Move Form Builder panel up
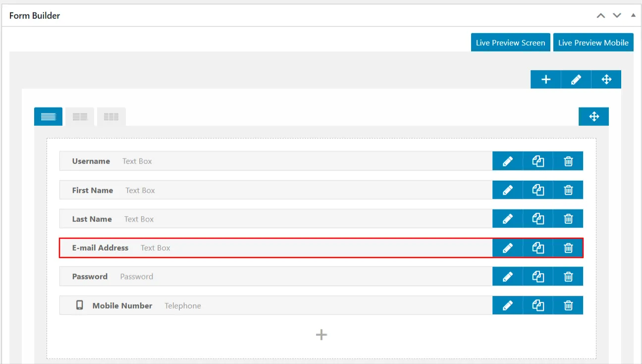Image resolution: width=642 pixels, height=364 pixels. coord(601,15)
